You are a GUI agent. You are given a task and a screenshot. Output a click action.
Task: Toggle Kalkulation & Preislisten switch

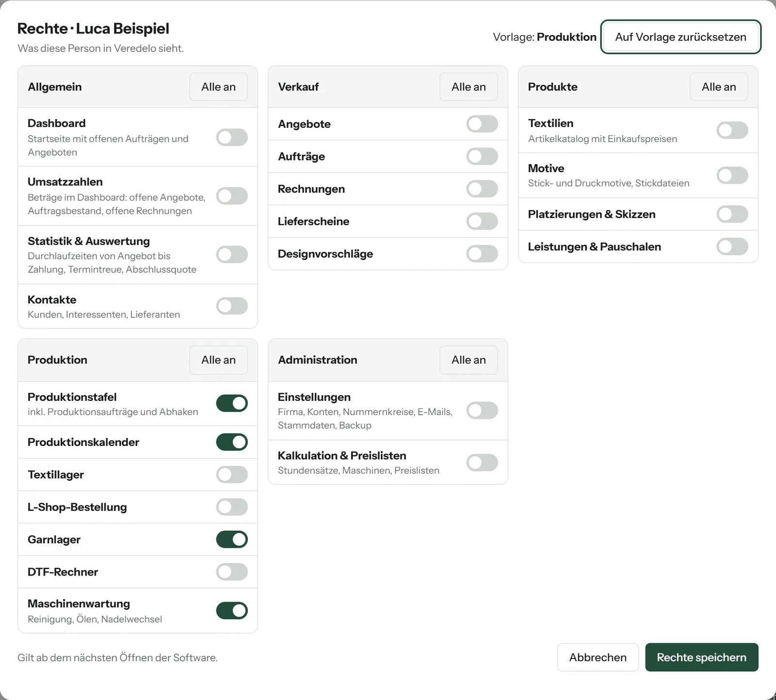pos(482,462)
